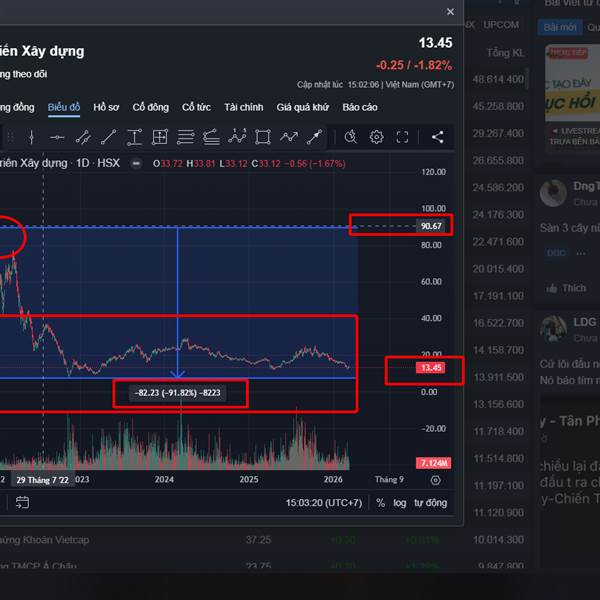Select the horizontal line drawing tool

coord(57,137)
